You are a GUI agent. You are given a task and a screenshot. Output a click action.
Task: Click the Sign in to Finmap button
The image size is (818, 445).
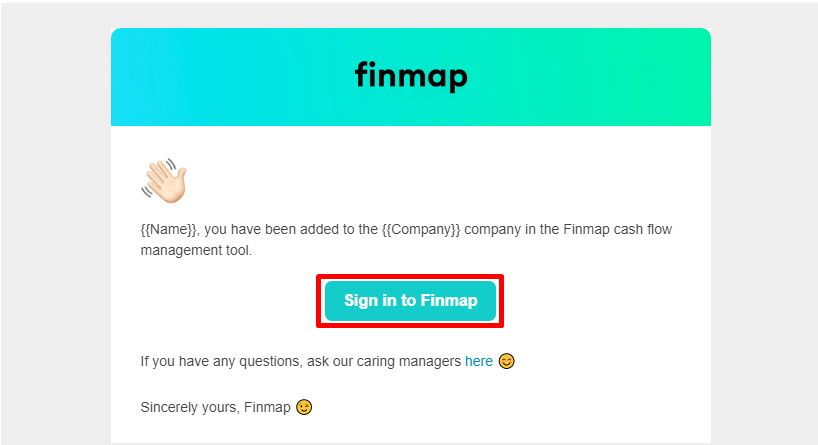click(x=410, y=301)
